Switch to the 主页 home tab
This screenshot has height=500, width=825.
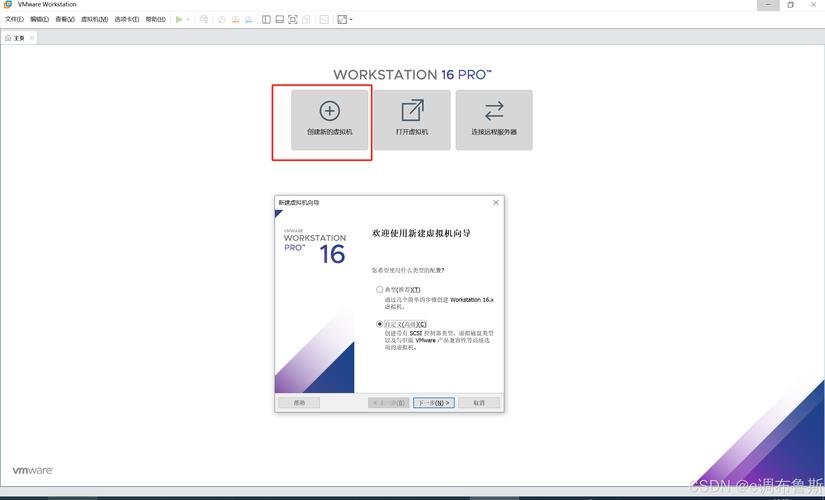(x=16, y=38)
